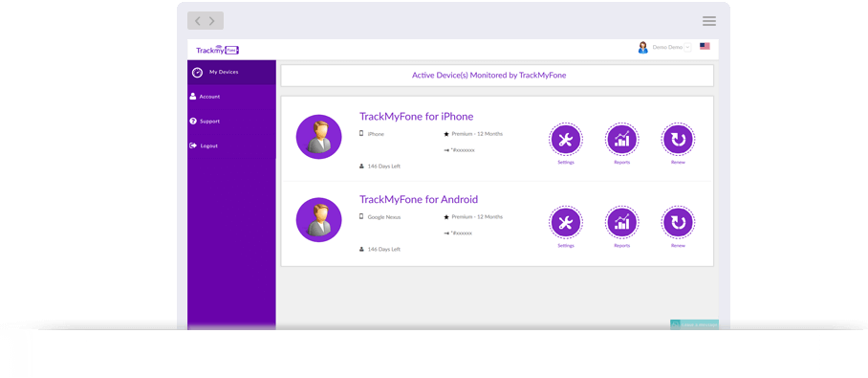Click 'Google Nexus' device text
The image size is (868, 378).
[383, 217]
